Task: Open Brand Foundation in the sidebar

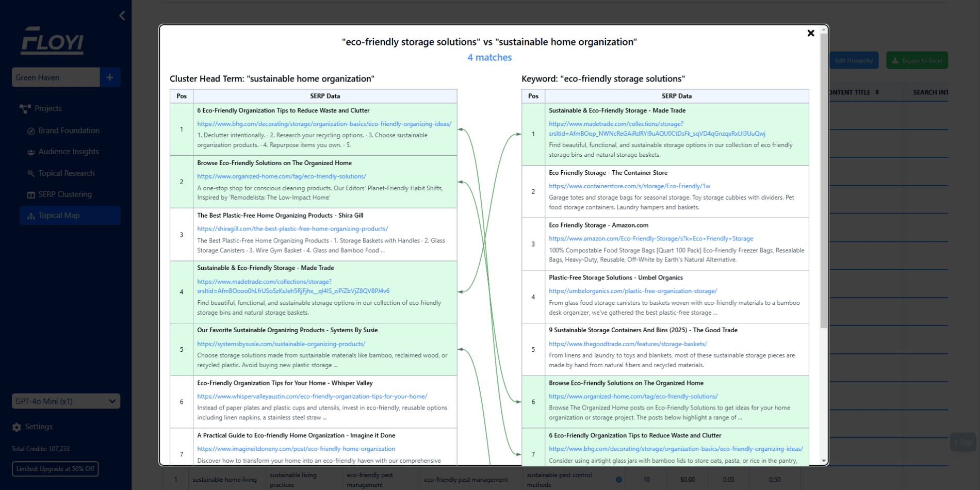Action: (69, 130)
